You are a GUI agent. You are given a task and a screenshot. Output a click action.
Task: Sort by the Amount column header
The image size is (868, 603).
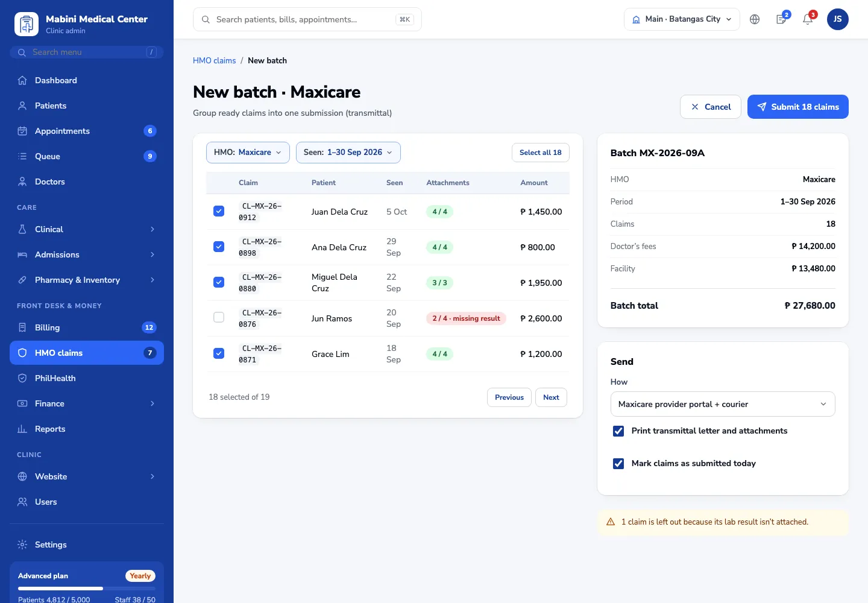(x=534, y=183)
